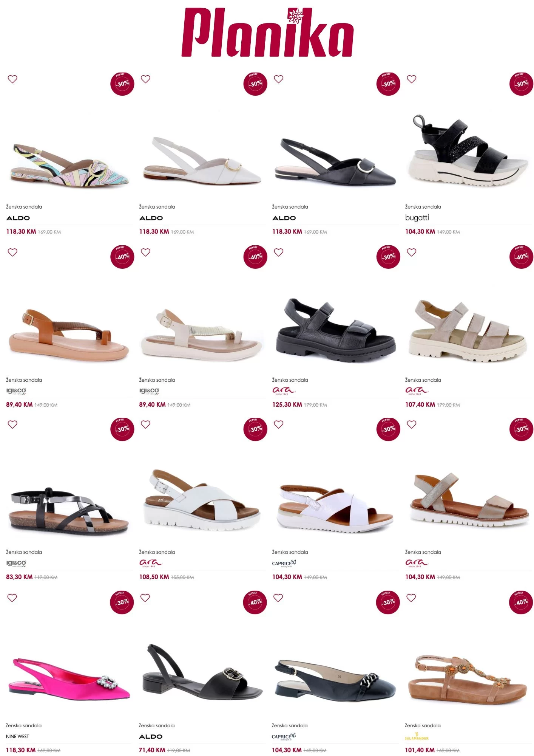This screenshot has height=756, width=534.
Task: Heart the pink NINE WEST slingback
Action: tap(12, 598)
